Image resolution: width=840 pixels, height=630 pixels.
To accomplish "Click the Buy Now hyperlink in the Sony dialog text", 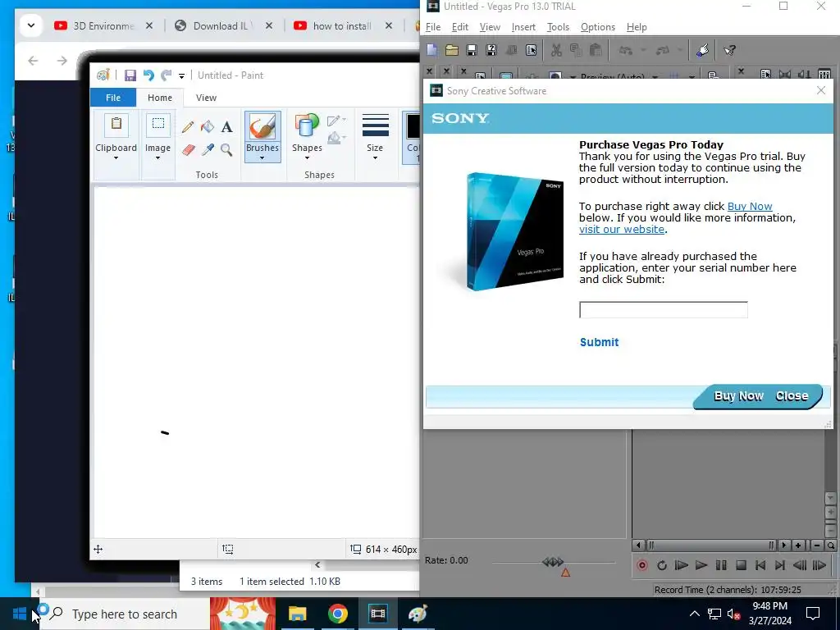I will 750,206.
